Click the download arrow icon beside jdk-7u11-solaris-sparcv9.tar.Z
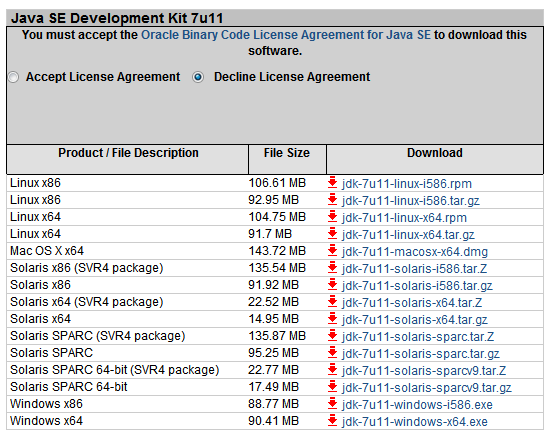This screenshot has height=438, width=550. 332,370
